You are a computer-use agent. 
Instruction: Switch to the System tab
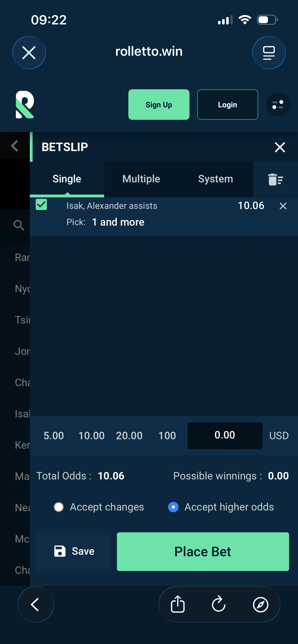point(215,179)
